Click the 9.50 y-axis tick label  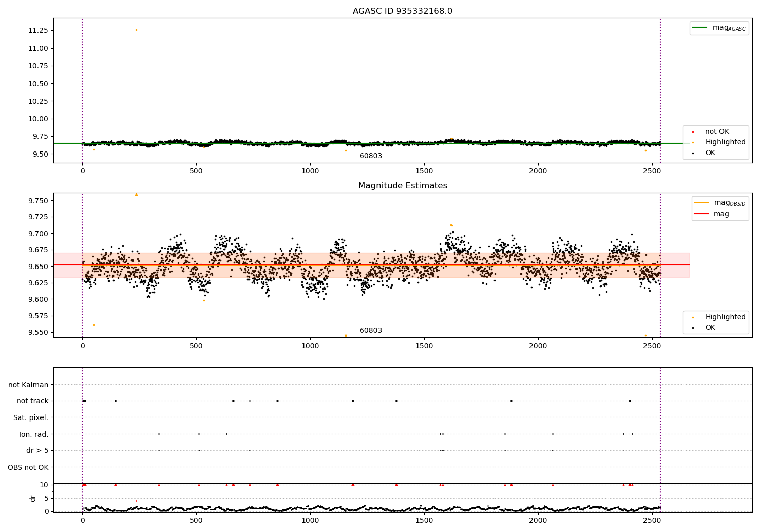[x=40, y=154]
